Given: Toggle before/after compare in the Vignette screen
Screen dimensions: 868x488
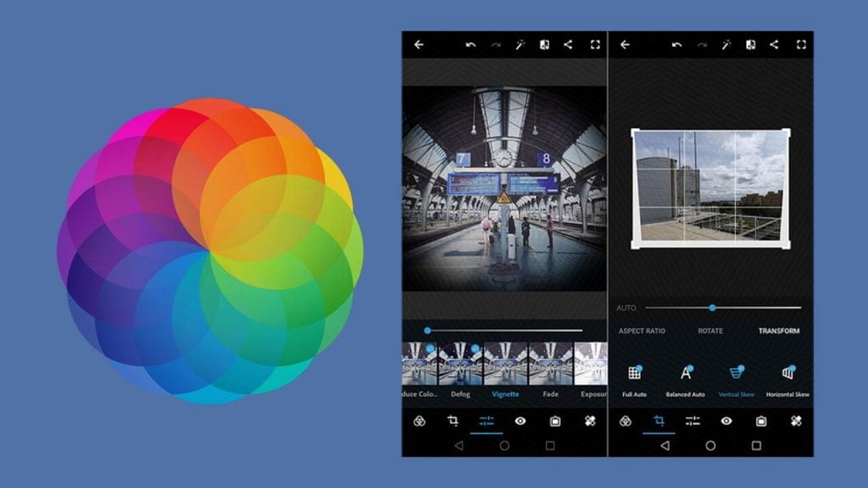Looking at the screenshot, I should [x=544, y=45].
